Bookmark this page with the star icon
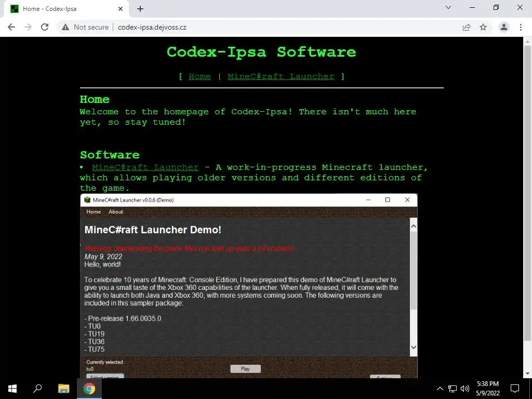 click(483, 27)
